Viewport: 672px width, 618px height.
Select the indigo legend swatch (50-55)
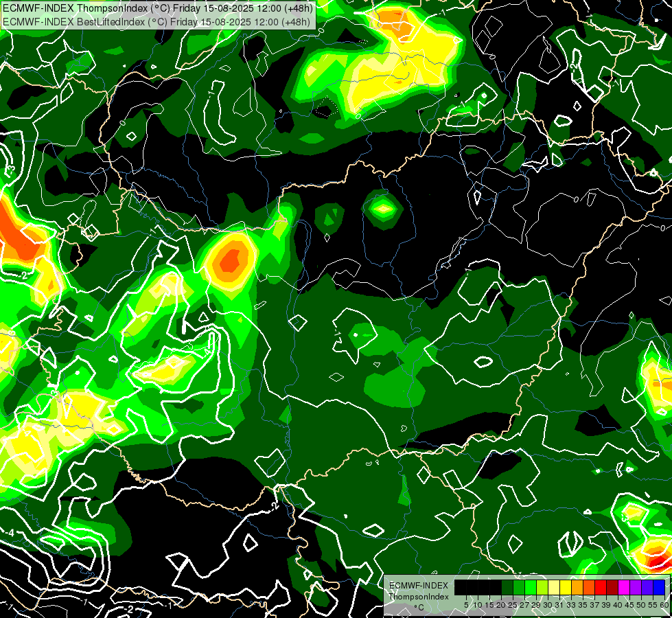[647, 587]
